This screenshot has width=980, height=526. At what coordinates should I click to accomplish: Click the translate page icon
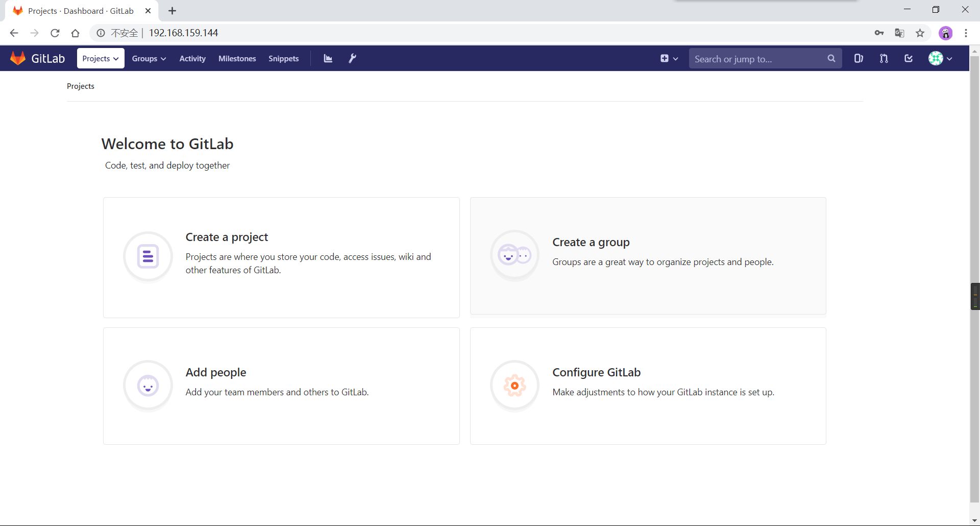(x=899, y=33)
